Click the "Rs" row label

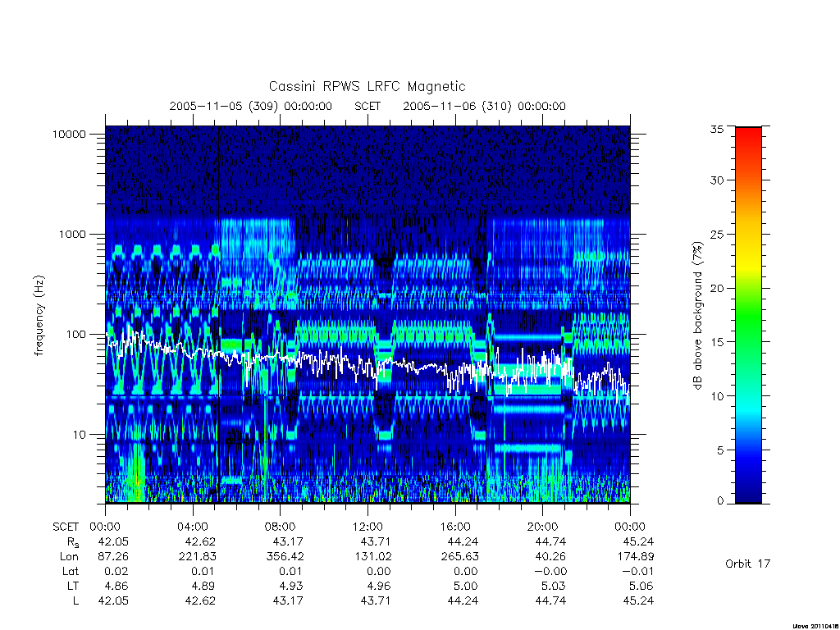pos(73,543)
